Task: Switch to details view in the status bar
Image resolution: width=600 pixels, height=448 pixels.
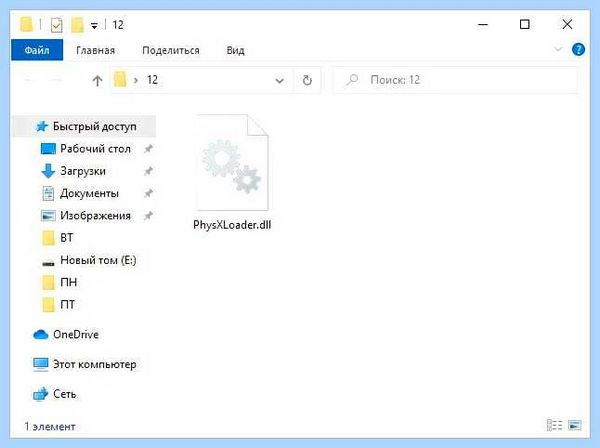Action: click(x=554, y=425)
